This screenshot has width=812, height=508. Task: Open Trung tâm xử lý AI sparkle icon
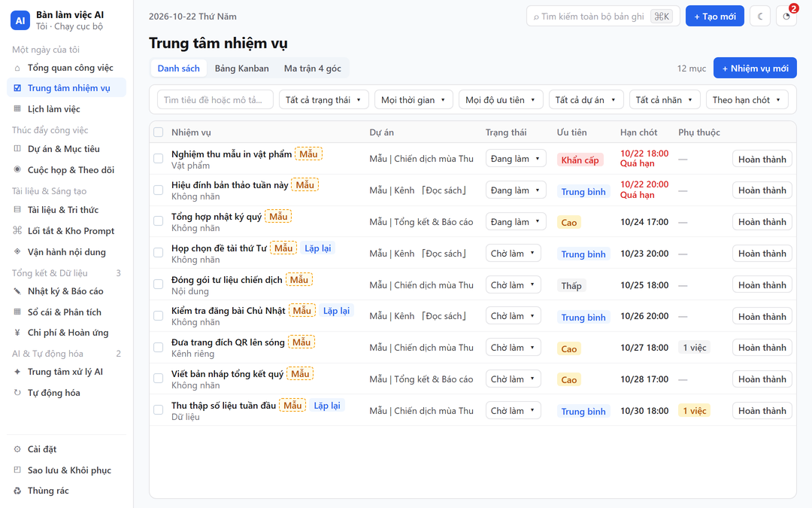click(17, 372)
